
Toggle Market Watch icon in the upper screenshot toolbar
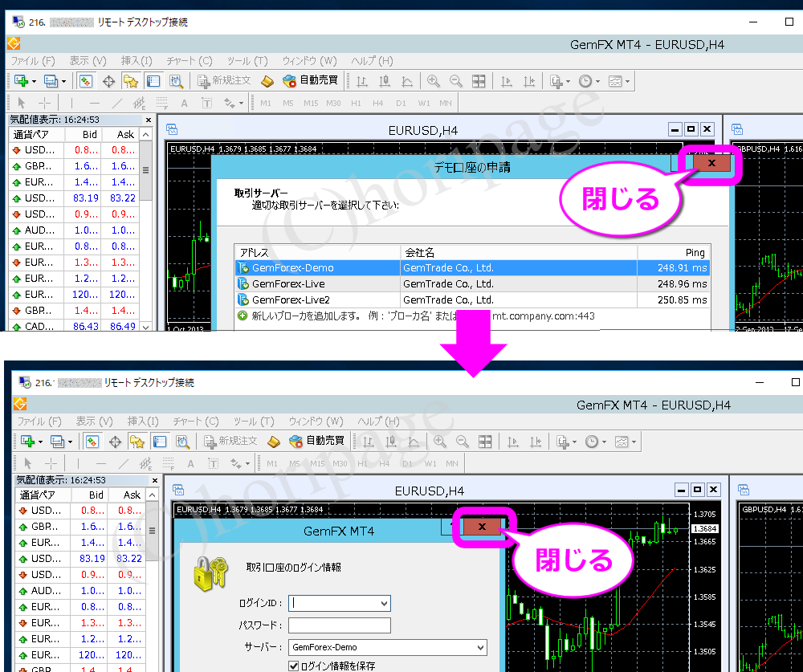[x=86, y=81]
